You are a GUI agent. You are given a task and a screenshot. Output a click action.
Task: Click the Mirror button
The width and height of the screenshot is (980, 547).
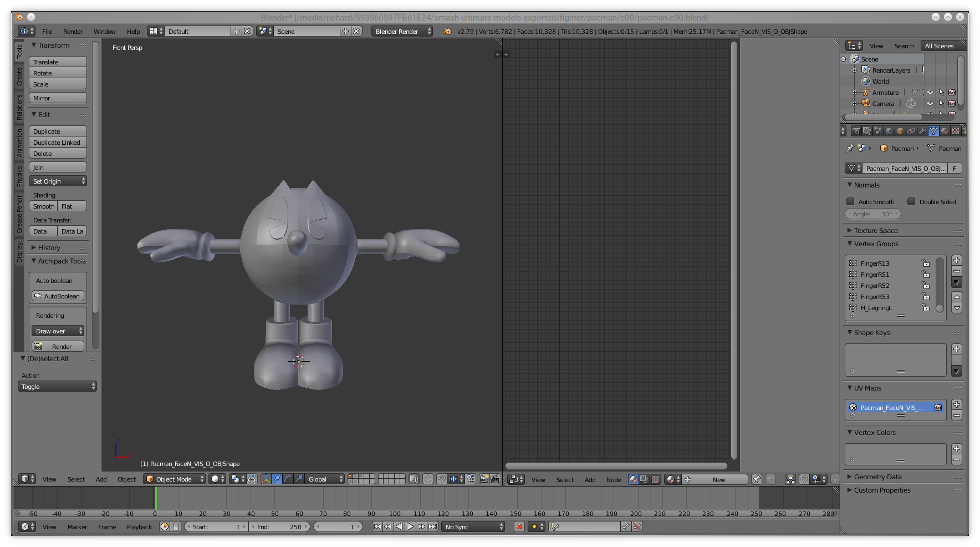(58, 98)
